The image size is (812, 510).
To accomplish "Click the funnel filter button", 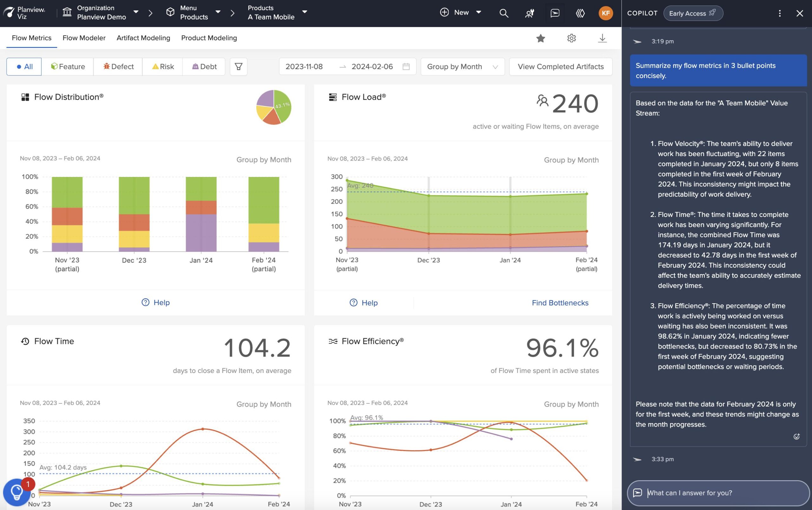I will click(x=239, y=67).
